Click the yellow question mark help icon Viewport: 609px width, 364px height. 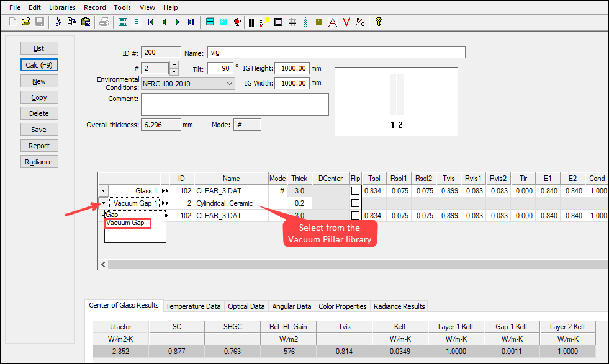(378, 22)
